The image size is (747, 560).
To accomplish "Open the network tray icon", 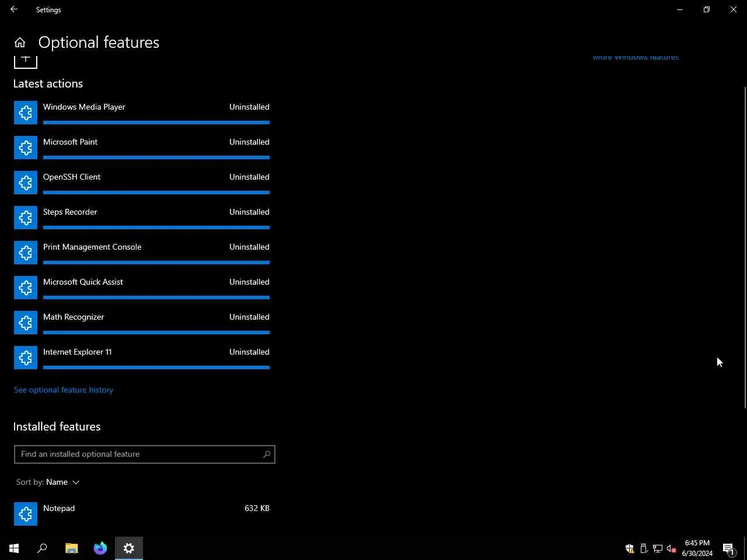I will tap(658, 548).
